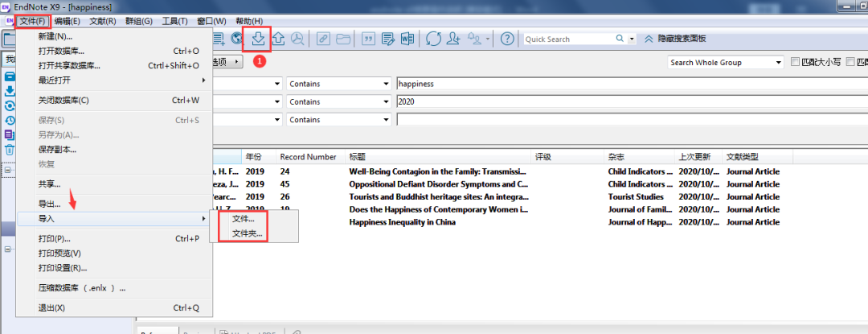Click the Open File folder icon
Screen dimensions: 868x334
(x=343, y=38)
